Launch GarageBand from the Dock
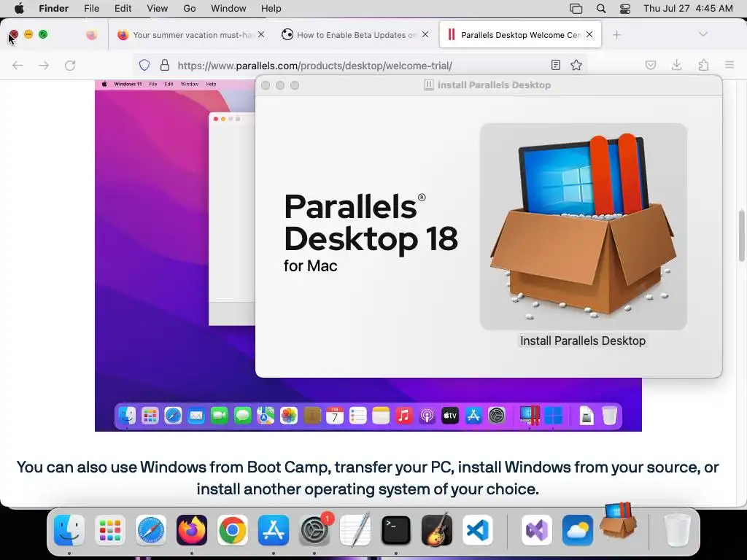This screenshot has height=560, width=747. click(x=437, y=530)
